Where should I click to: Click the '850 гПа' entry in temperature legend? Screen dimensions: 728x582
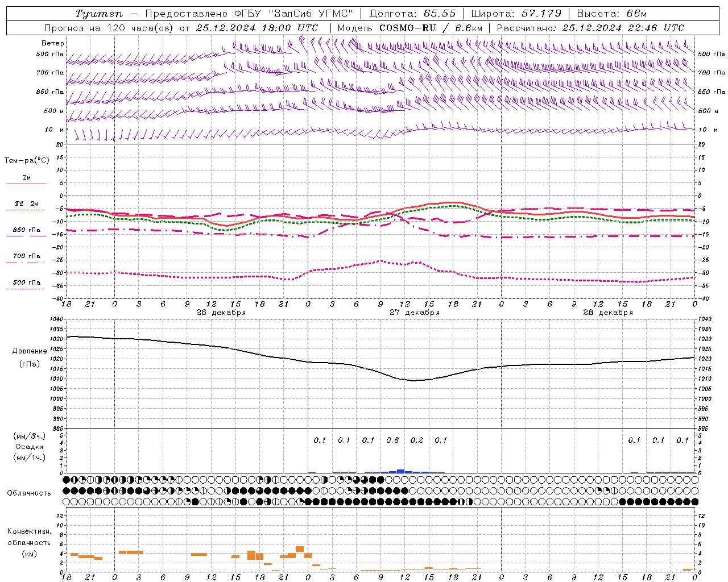point(27,230)
